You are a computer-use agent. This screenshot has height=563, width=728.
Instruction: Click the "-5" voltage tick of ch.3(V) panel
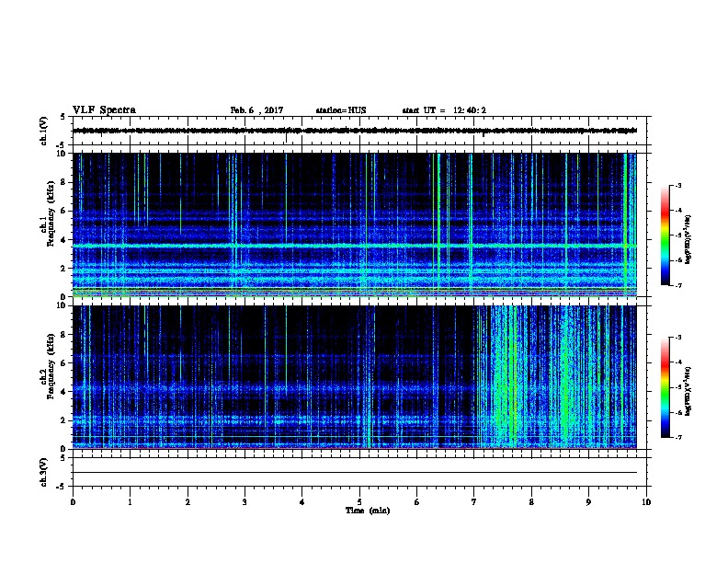click(x=62, y=487)
